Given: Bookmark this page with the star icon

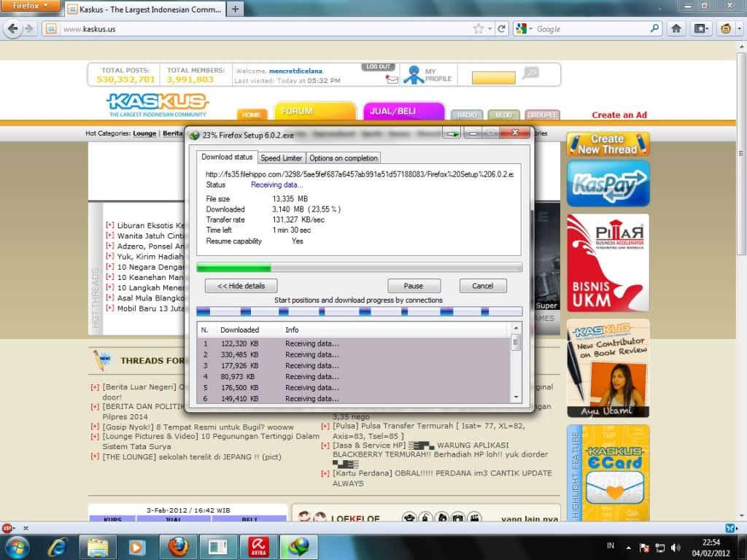Looking at the screenshot, I should [479, 28].
